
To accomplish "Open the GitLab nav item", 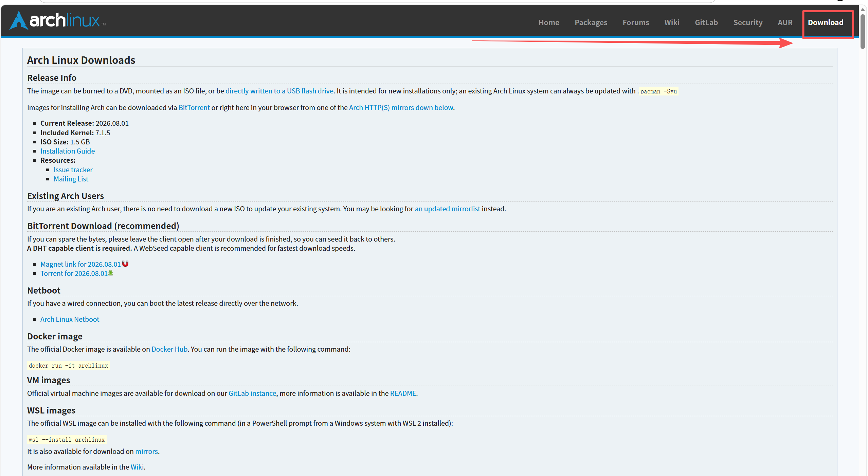I will point(706,22).
